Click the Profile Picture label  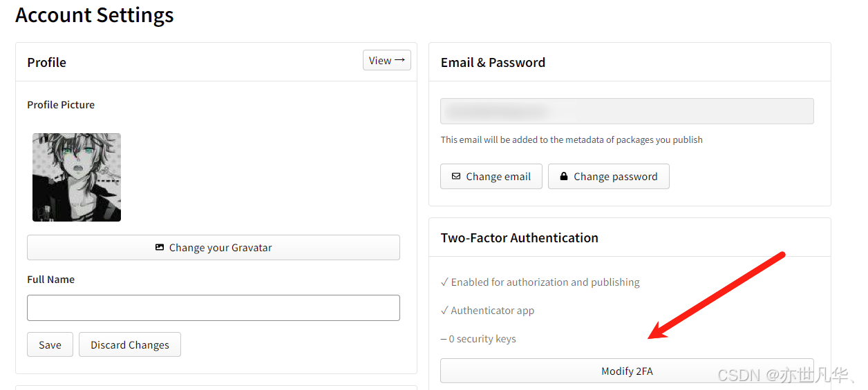[61, 105]
